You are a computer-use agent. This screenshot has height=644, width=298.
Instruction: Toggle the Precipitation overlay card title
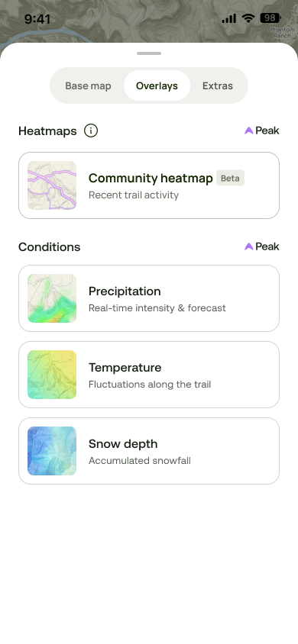(x=125, y=291)
